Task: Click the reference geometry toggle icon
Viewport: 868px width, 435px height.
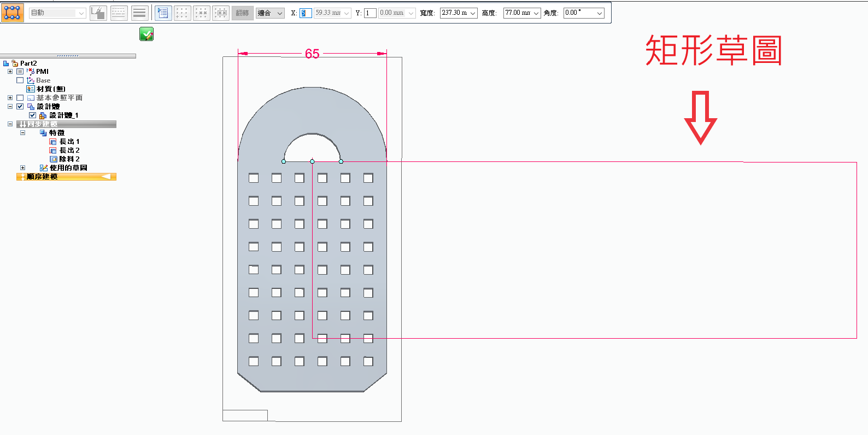Action: coord(98,13)
